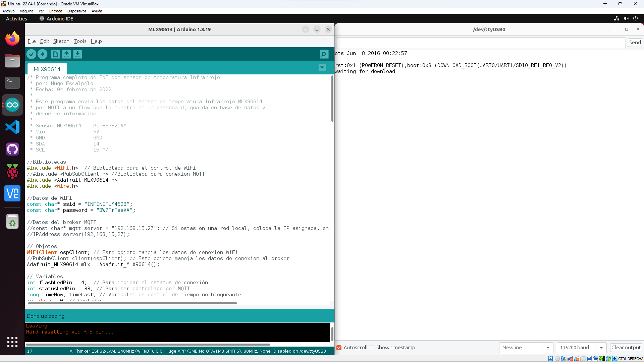Click the Verify sketch checkmark icon
644x362 pixels.
click(31, 54)
